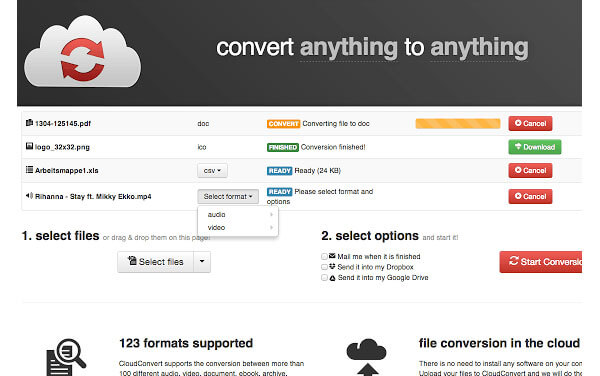Open the Select format dropdown

(228, 196)
